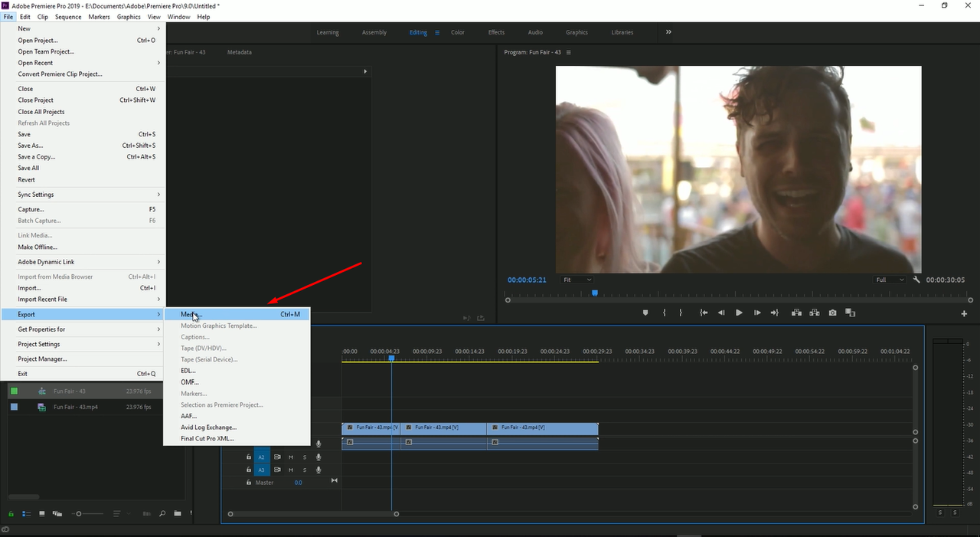Open the Editing workspace menu icon
The width and height of the screenshot is (980, 537).
tap(437, 32)
